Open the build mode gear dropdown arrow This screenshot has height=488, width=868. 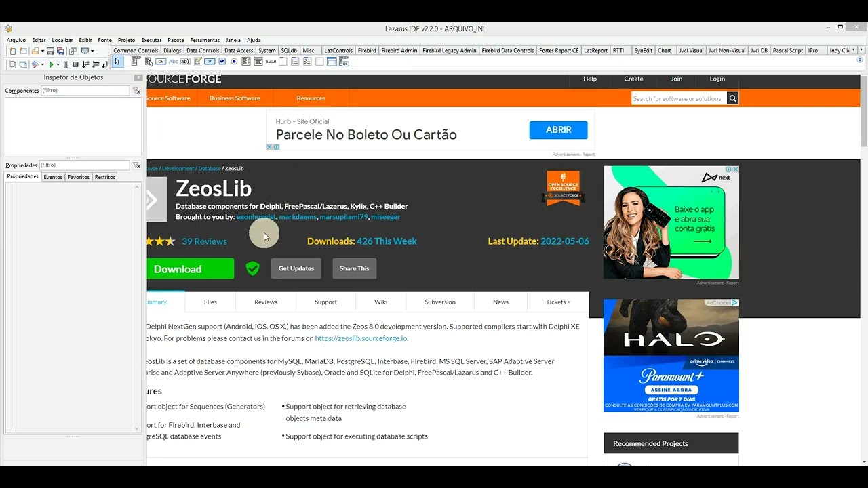pos(42,64)
